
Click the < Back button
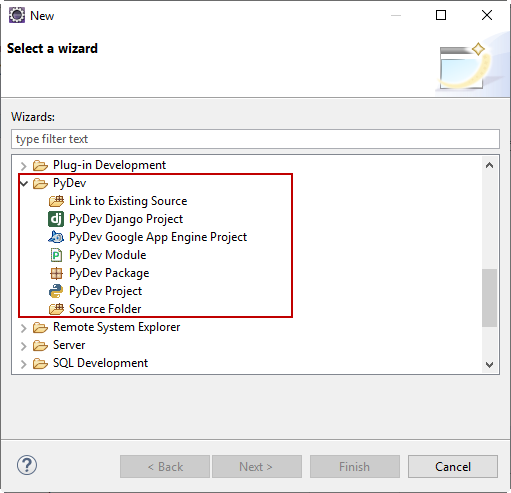(165, 467)
